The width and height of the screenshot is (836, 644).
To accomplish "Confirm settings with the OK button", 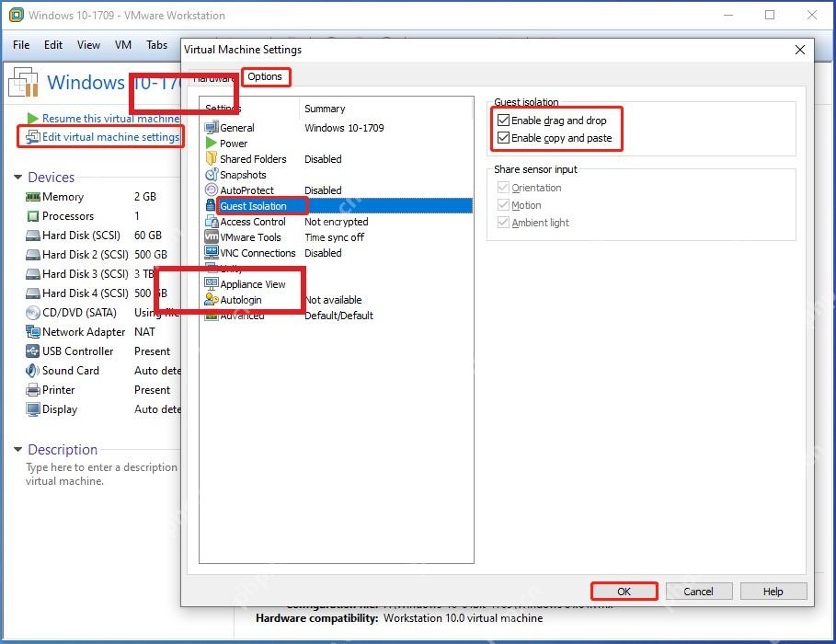I will pyautogui.click(x=624, y=592).
